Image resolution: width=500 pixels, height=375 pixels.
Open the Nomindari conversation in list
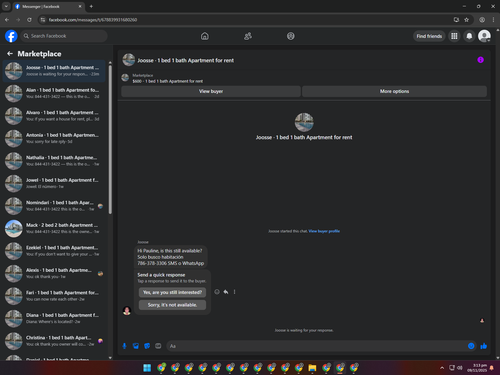[x=54, y=206]
